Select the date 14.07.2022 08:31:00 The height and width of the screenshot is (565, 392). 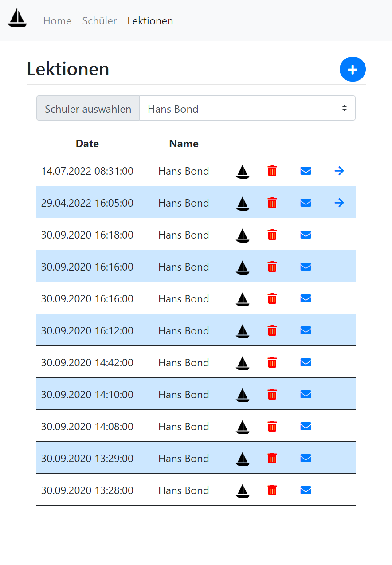(87, 171)
